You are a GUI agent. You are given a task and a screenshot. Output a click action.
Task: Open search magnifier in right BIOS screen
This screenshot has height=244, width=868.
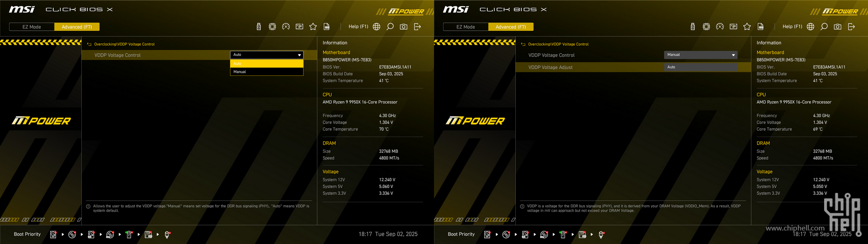[x=824, y=27]
